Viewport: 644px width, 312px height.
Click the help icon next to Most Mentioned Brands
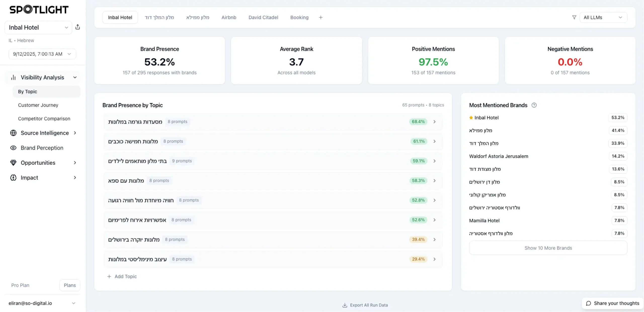point(534,105)
